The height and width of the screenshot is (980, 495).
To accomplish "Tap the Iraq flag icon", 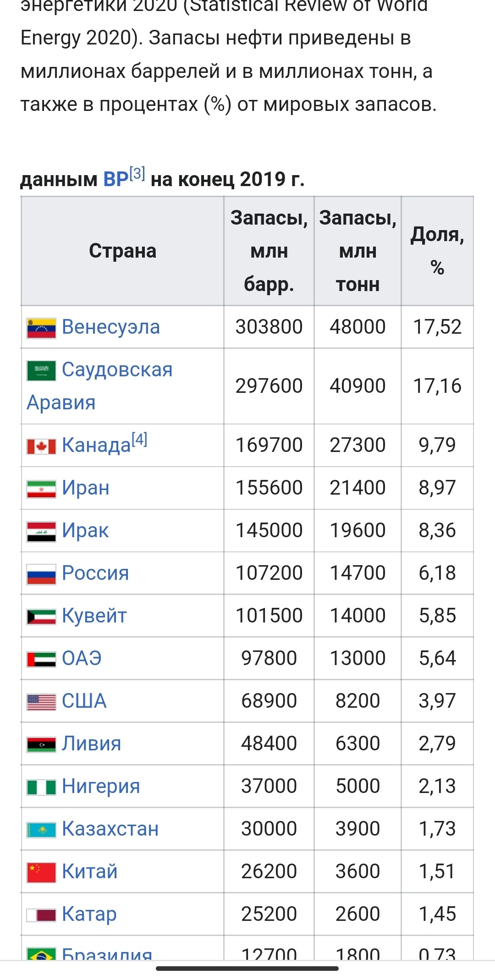I will [x=41, y=531].
